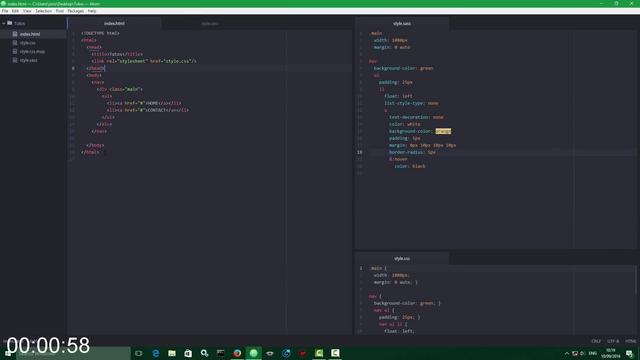Open the volume control in system tray
This screenshot has width=640, height=360.
click(582, 353)
